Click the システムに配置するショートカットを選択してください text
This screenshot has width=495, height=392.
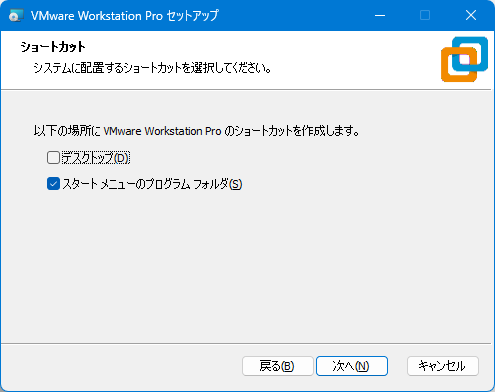click(152, 68)
